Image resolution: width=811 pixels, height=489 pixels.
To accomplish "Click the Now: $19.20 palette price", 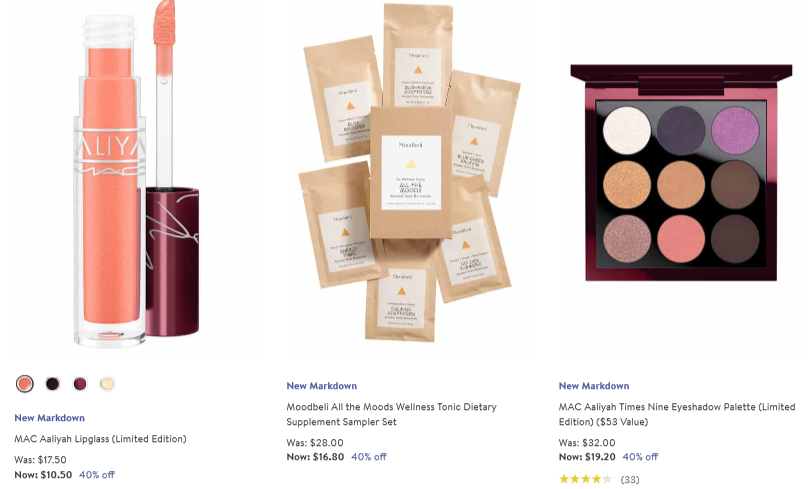I will 587,457.
